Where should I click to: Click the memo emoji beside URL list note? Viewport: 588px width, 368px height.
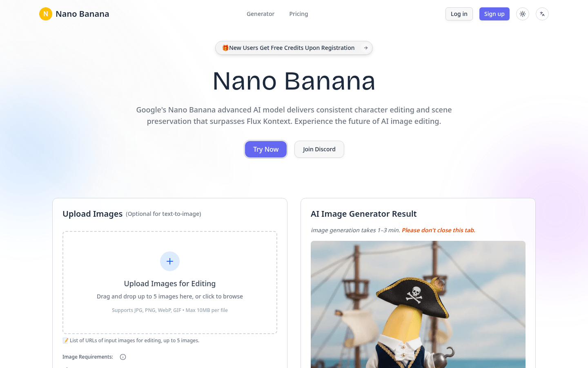click(65, 341)
